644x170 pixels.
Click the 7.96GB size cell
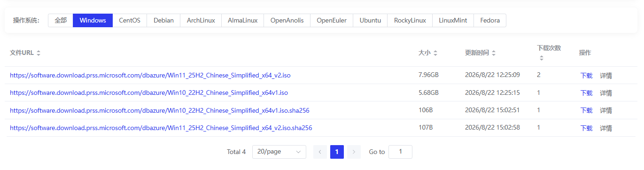coord(428,75)
